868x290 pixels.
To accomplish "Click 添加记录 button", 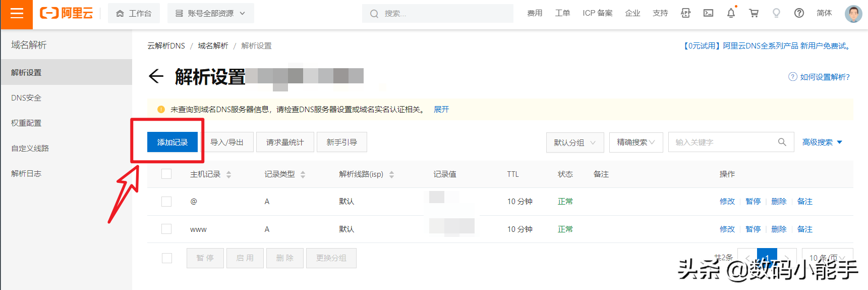I will pos(172,142).
